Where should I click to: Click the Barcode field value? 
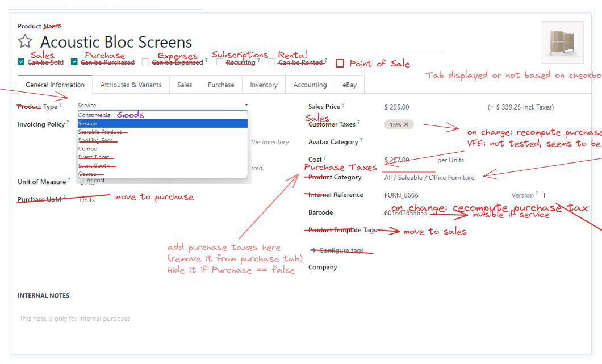(405, 212)
